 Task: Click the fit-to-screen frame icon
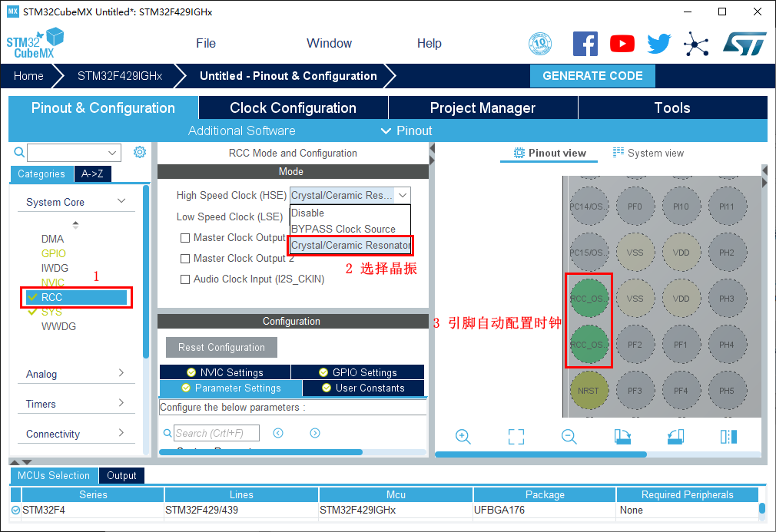(516, 437)
